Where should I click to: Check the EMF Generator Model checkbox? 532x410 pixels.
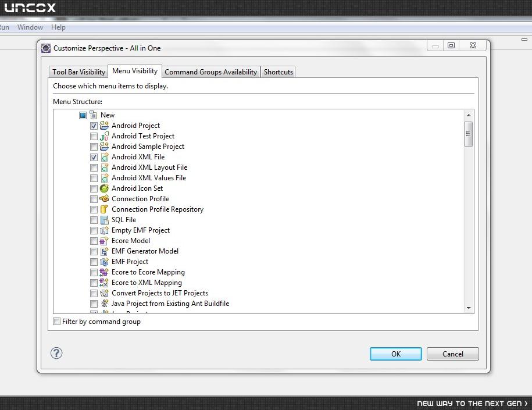94,252
